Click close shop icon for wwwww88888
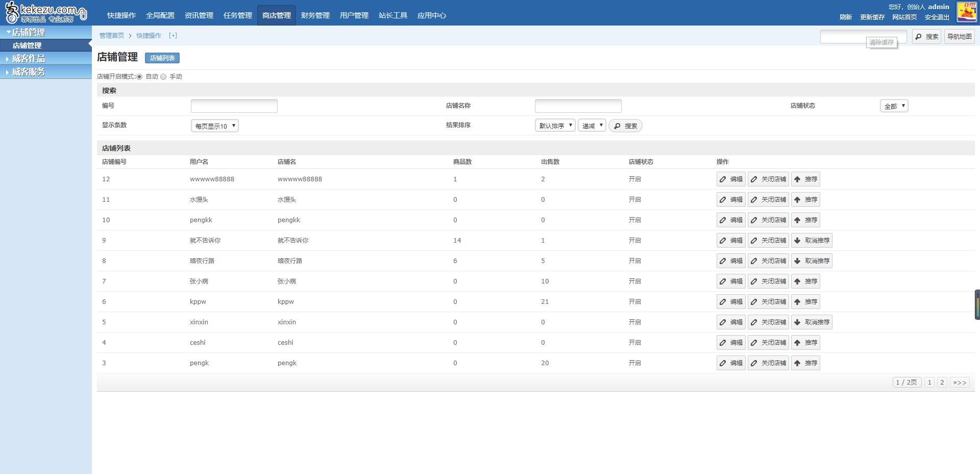The width and height of the screenshot is (980, 474). coord(754,179)
